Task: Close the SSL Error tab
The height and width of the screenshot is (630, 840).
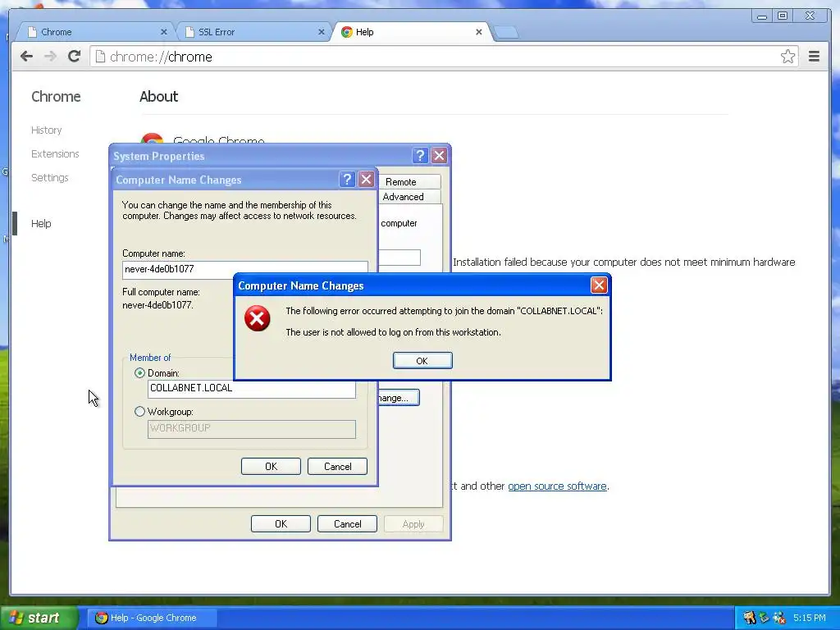Action: point(322,32)
